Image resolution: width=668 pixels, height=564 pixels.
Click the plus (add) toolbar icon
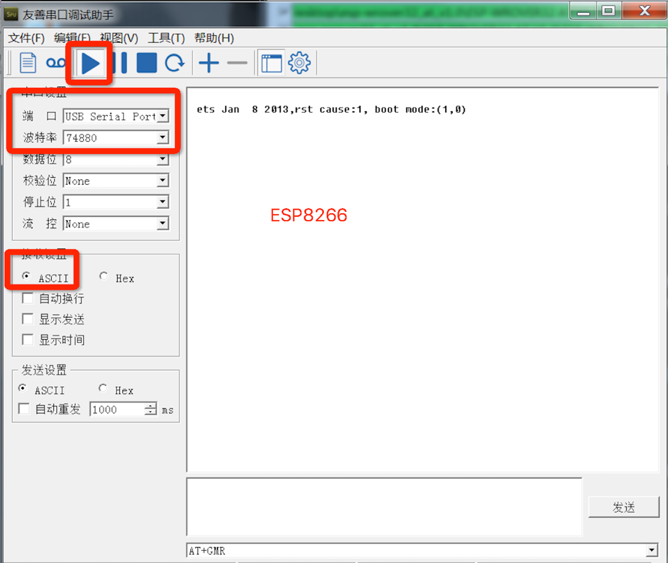pyautogui.click(x=208, y=63)
